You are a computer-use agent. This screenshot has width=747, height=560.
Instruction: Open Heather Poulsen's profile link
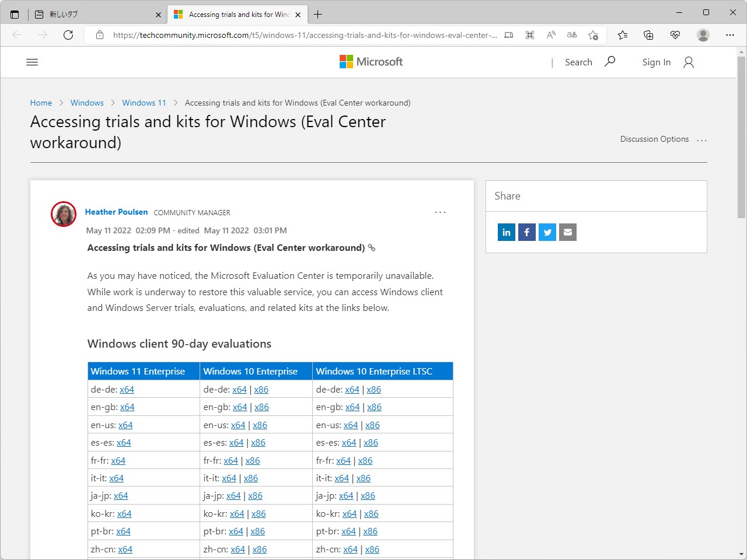tap(117, 212)
